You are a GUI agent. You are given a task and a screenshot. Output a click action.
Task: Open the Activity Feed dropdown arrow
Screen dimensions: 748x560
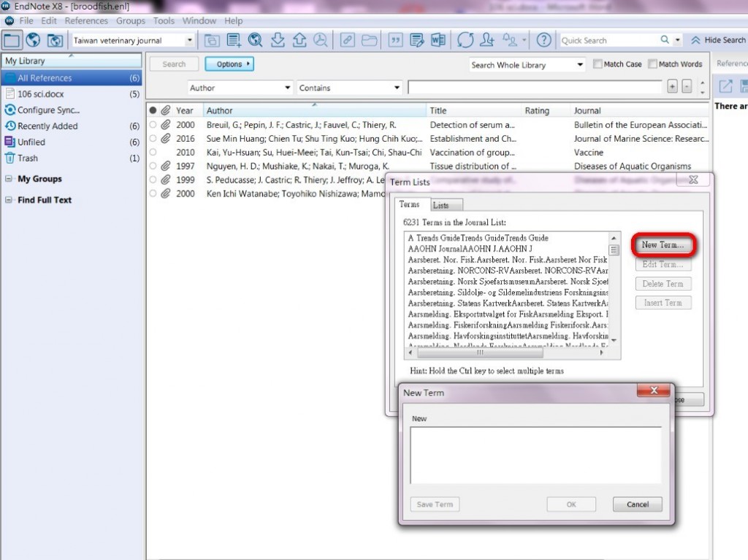pyautogui.click(x=524, y=40)
